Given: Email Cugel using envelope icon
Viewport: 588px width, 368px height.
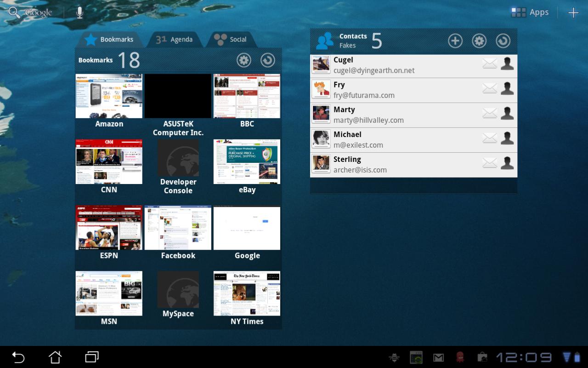Looking at the screenshot, I should point(490,63).
